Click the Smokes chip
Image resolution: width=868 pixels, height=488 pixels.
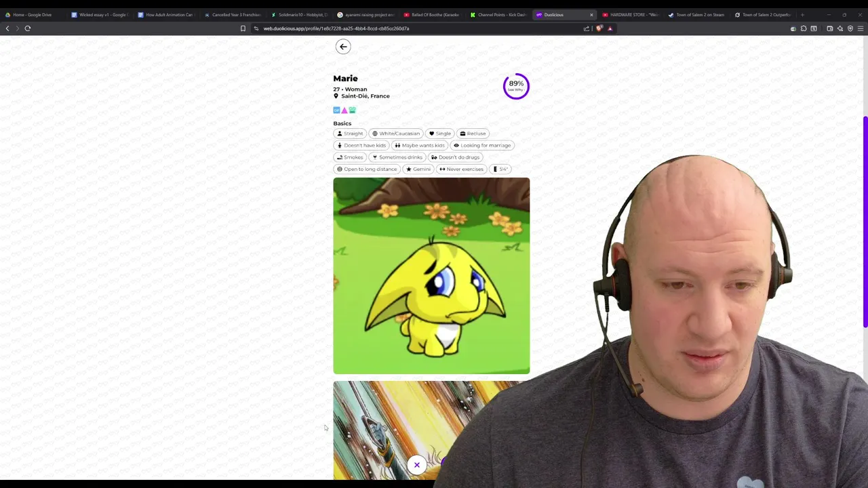pyautogui.click(x=350, y=157)
